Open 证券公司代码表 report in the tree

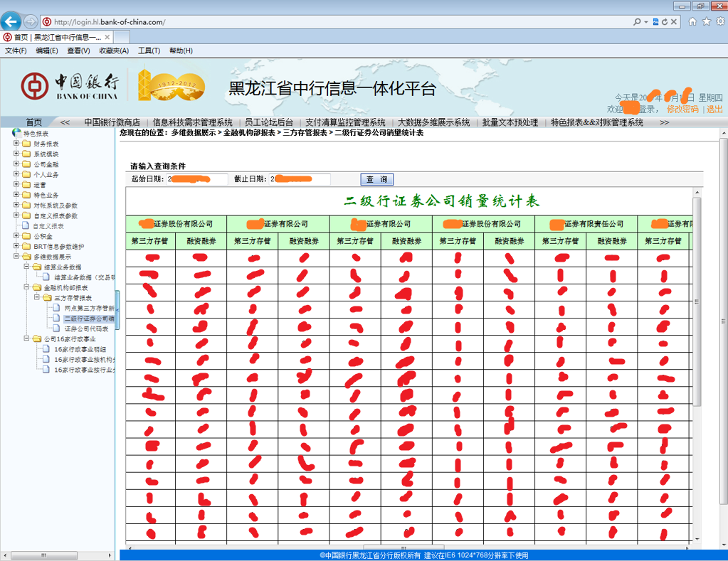point(85,329)
